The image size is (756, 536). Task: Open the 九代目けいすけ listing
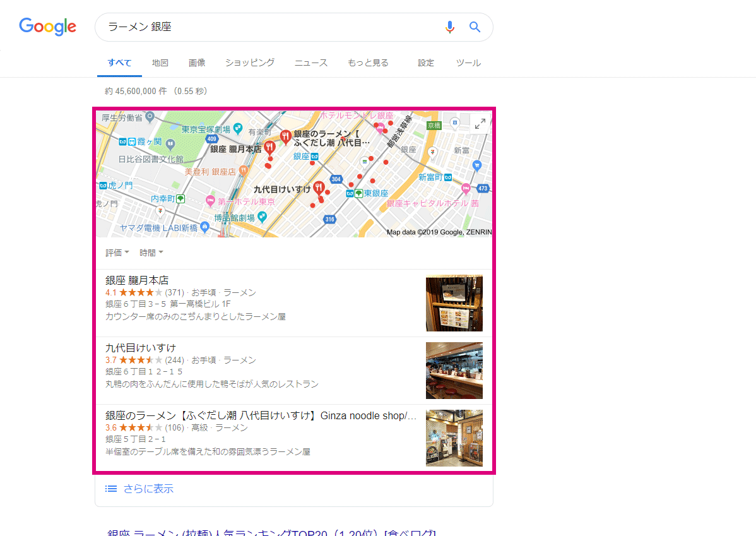pyautogui.click(x=141, y=348)
